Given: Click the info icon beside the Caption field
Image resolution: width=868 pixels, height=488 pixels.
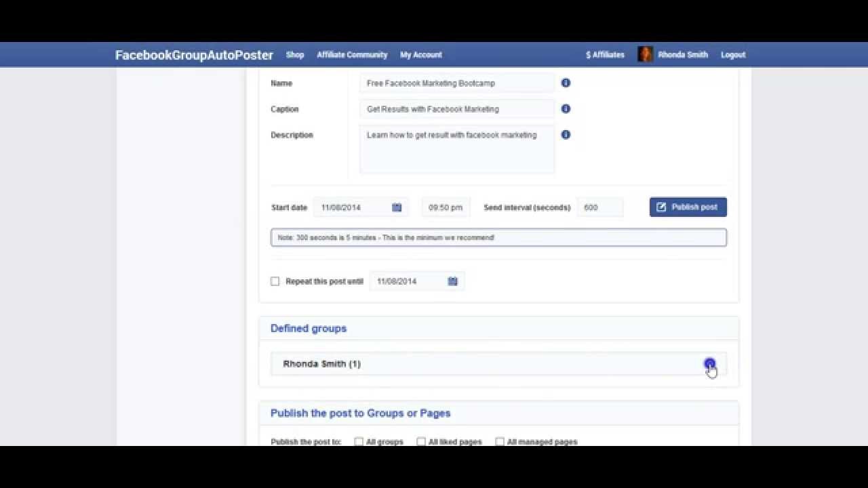Looking at the screenshot, I should pyautogui.click(x=566, y=108).
